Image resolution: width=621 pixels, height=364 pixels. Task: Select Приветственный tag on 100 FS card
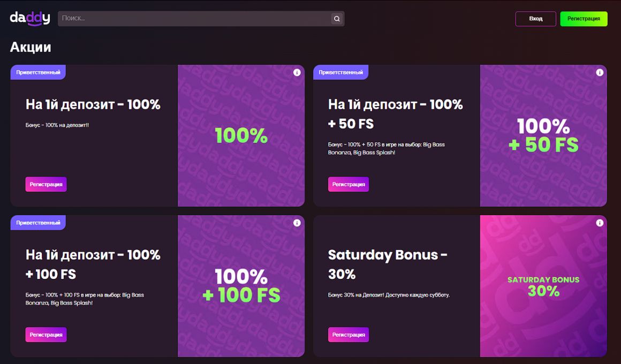[38, 222]
